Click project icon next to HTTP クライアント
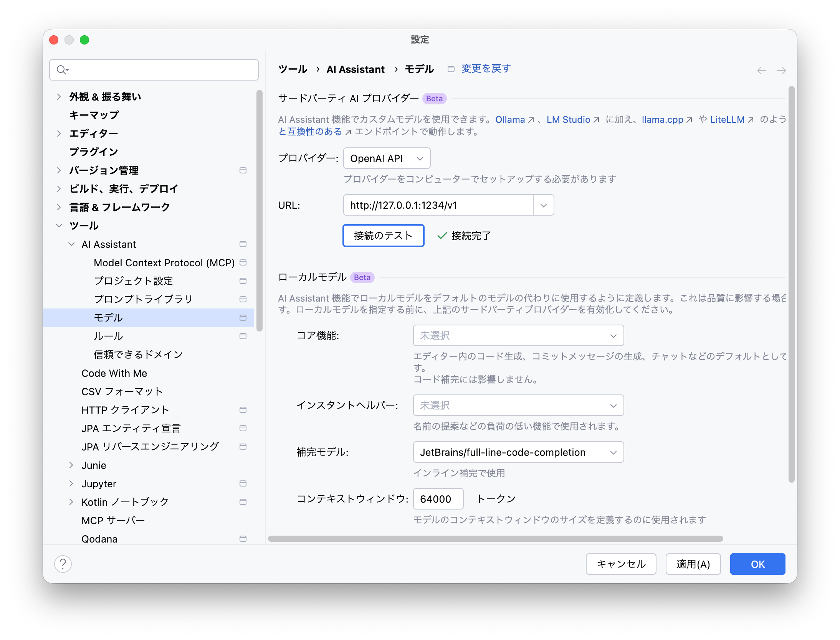Viewport: 840px width, 640px height. click(243, 410)
